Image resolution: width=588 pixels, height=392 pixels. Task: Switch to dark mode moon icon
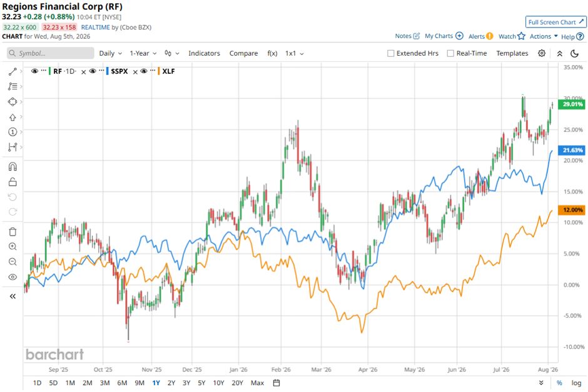click(x=574, y=54)
